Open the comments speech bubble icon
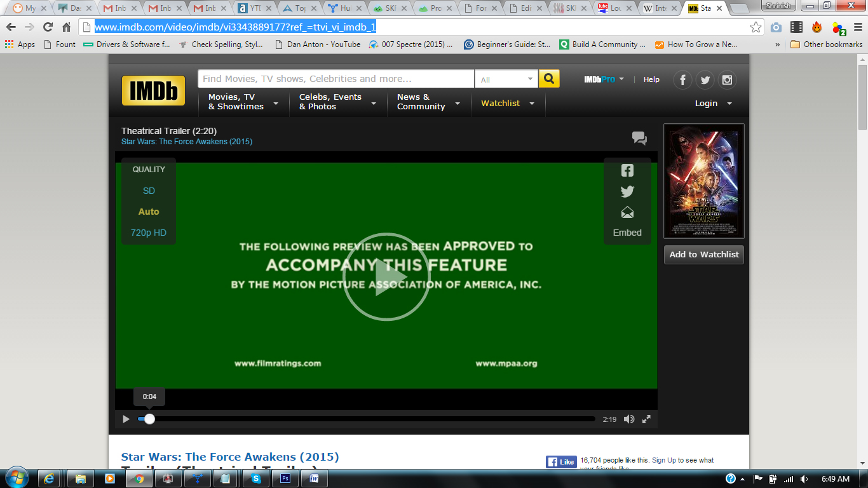This screenshot has height=488, width=868. (x=640, y=139)
